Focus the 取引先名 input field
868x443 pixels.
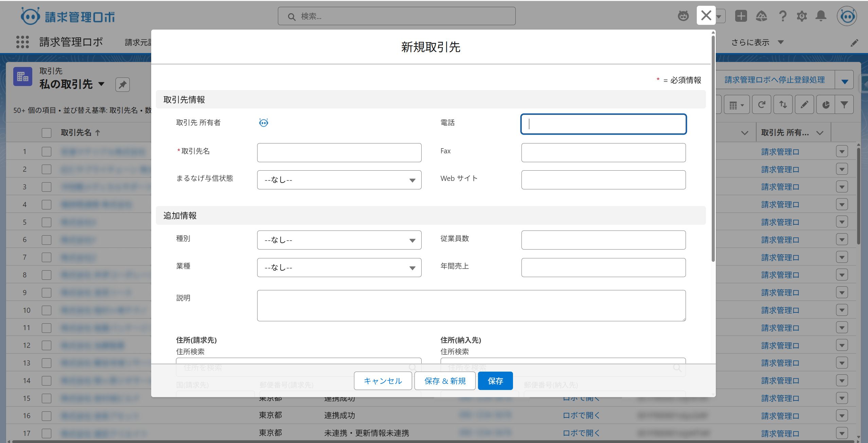pos(339,153)
